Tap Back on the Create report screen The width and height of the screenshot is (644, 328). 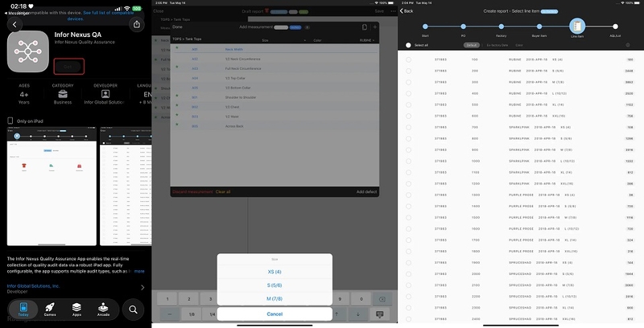[407, 11]
